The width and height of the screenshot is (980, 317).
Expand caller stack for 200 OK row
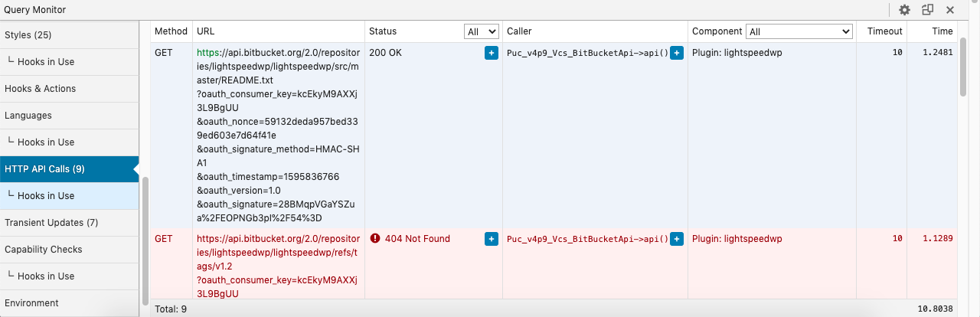click(x=677, y=53)
